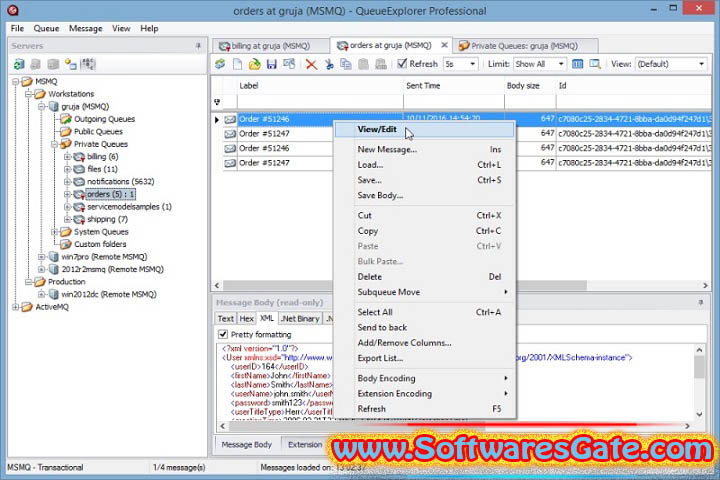The height and width of the screenshot is (480, 720).
Task: Uncheck the Pretty formatting checkbox
Action: pos(223,334)
